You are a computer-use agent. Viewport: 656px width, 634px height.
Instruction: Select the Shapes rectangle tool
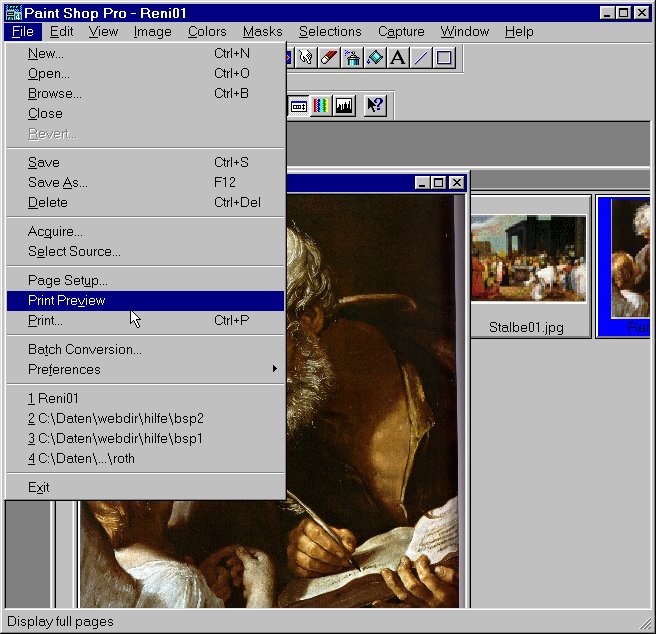click(x=444, y=58)
